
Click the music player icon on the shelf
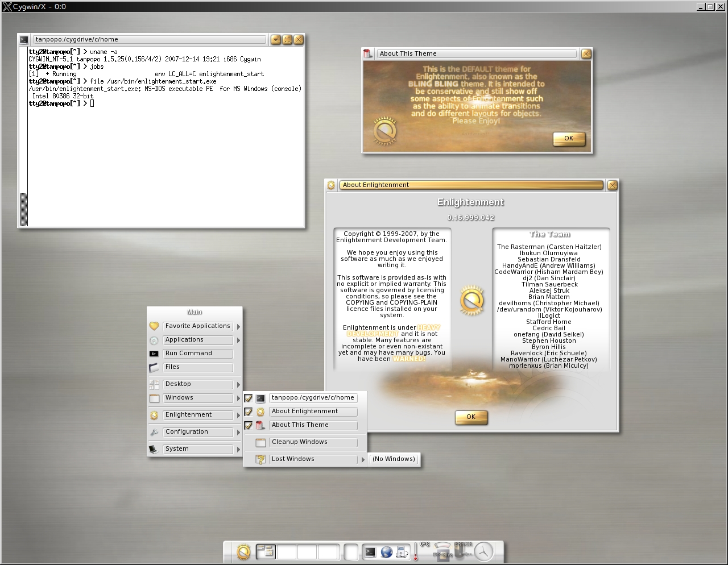[403, 552]
